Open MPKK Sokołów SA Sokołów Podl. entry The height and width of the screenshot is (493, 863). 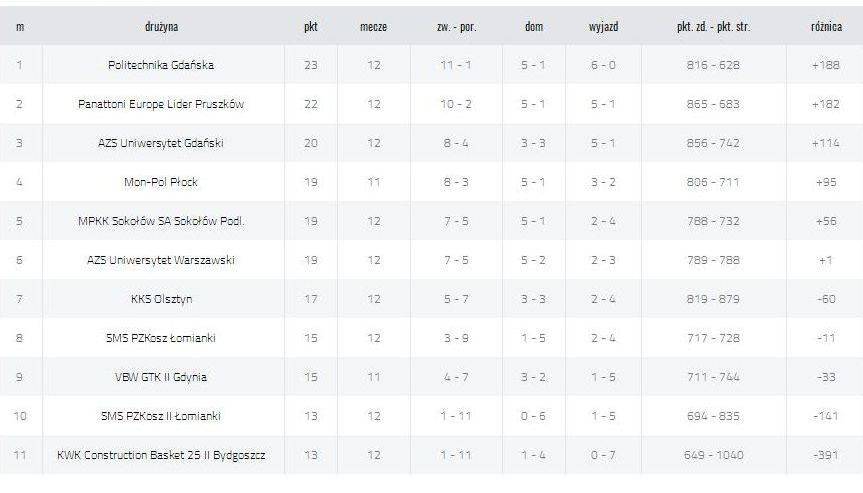(161, 221)
